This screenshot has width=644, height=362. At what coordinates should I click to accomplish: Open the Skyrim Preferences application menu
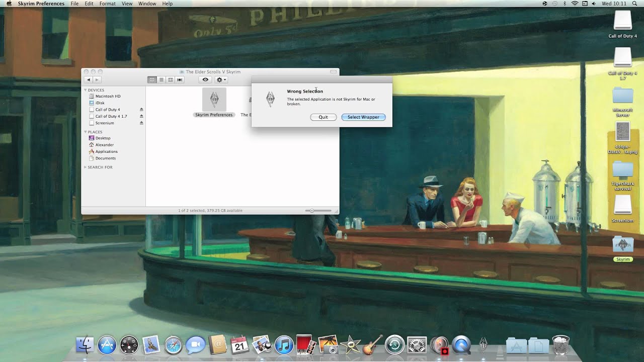pos(41,4)
